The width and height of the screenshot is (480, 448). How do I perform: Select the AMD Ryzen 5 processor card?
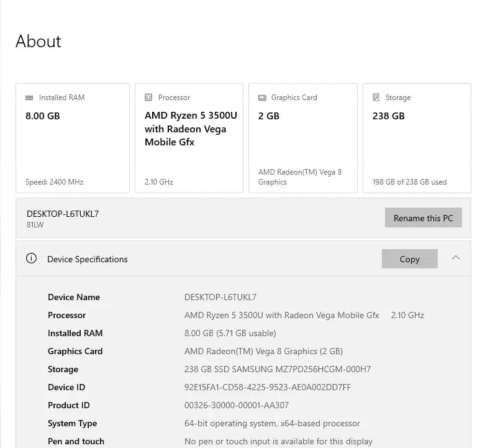pyautogui.click(x=189, y=139)
